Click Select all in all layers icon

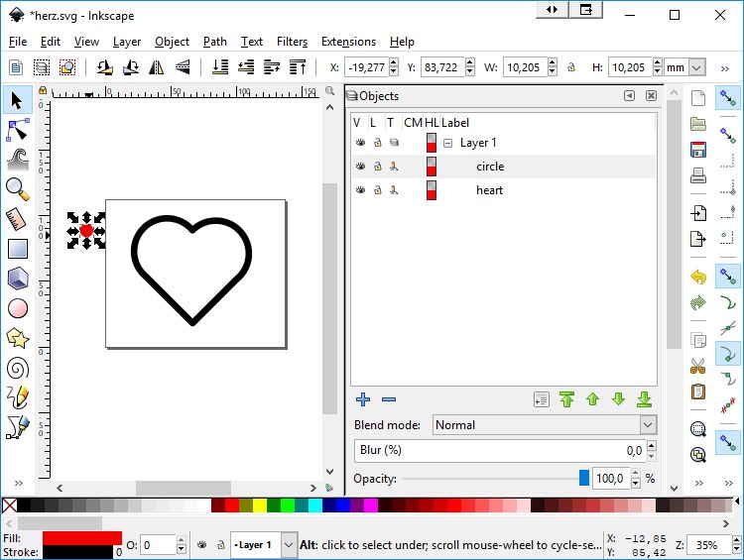pyautogui.click(x=42, y=67)
